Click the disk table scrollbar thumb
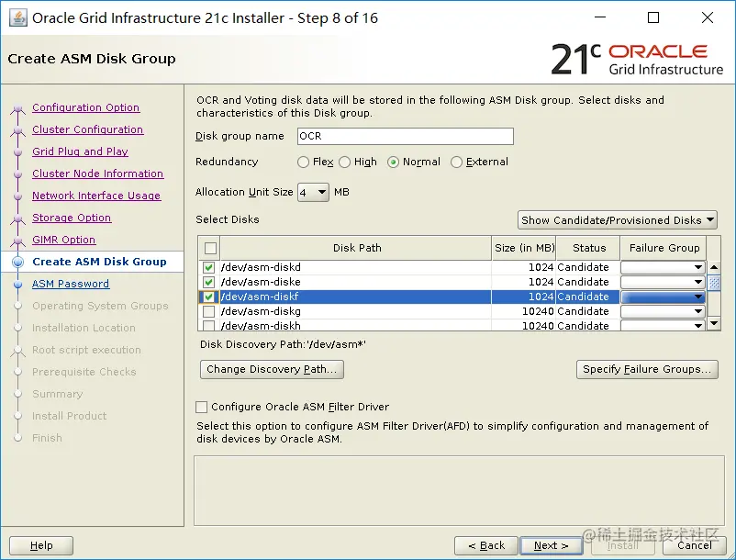This screenshot has height=560, width=736. pos(714,283)
